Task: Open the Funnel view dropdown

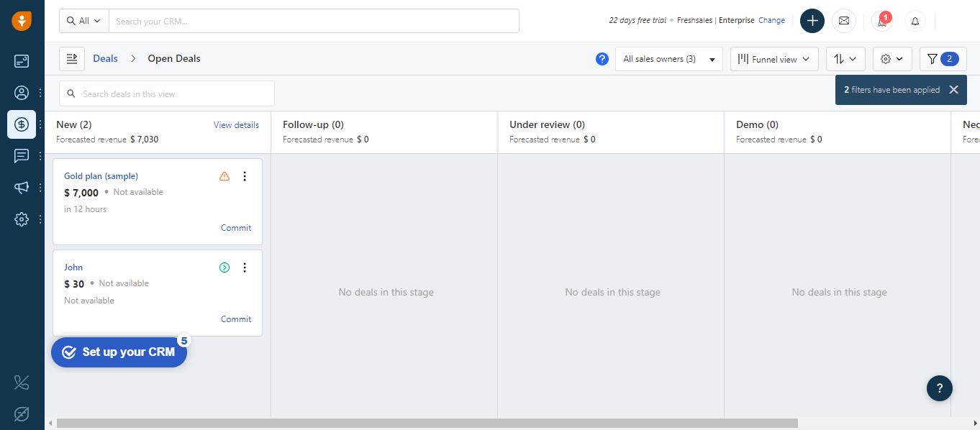Action: click(x=774, y=59)
